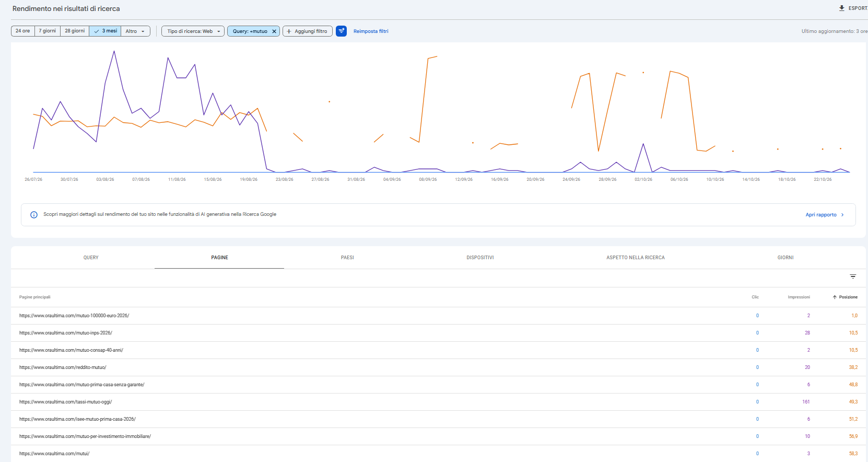868x462 pixels.
Task: Click the chevron next to Apri rapporto
Action: pos(842,215)
